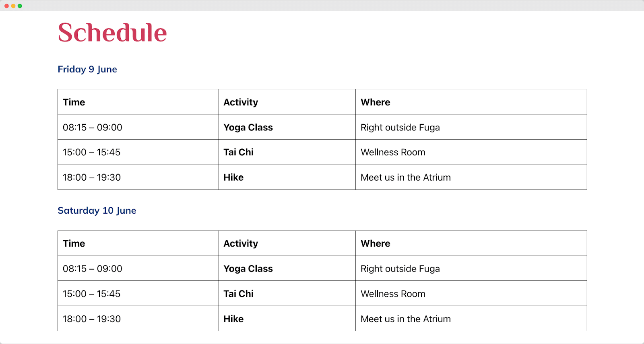Viewport: 644px width, 344px height.
Task: Click Saturday's Right outside Fuga cell
Action: tap(471, 268)
